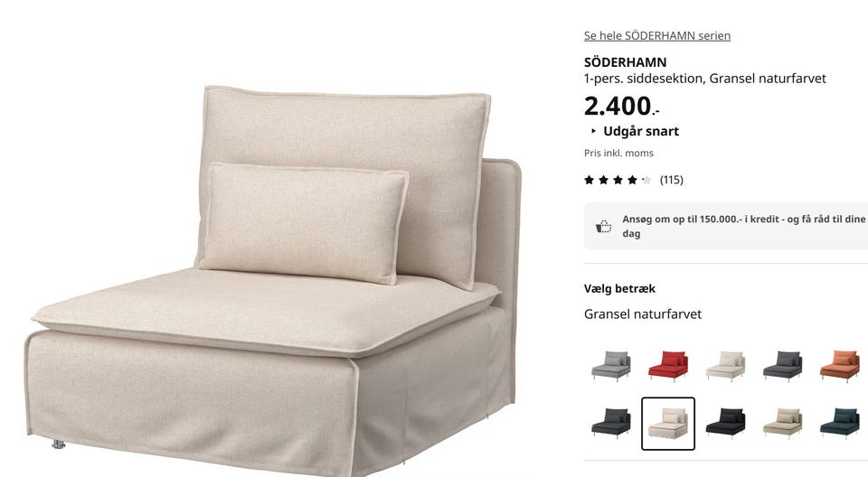Click the credit offer hand icon
868x477 pixels.
pos(603,227)
